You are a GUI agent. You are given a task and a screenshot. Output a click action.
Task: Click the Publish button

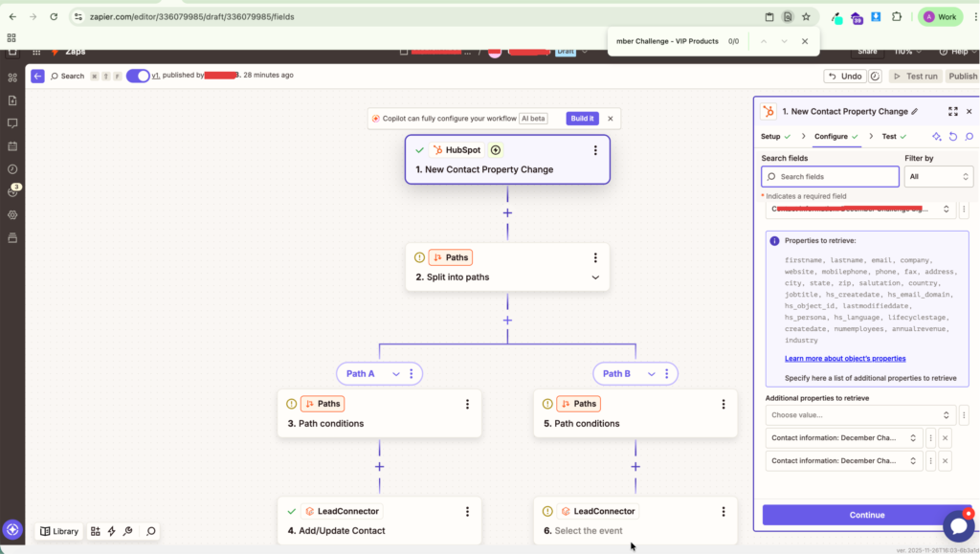coord(963,77)
